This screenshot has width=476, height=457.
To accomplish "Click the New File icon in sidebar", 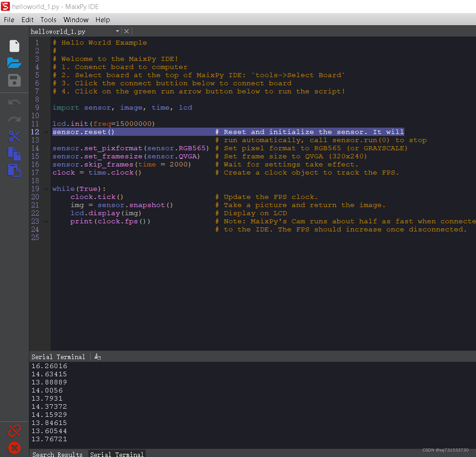I will tap(14, 46).
